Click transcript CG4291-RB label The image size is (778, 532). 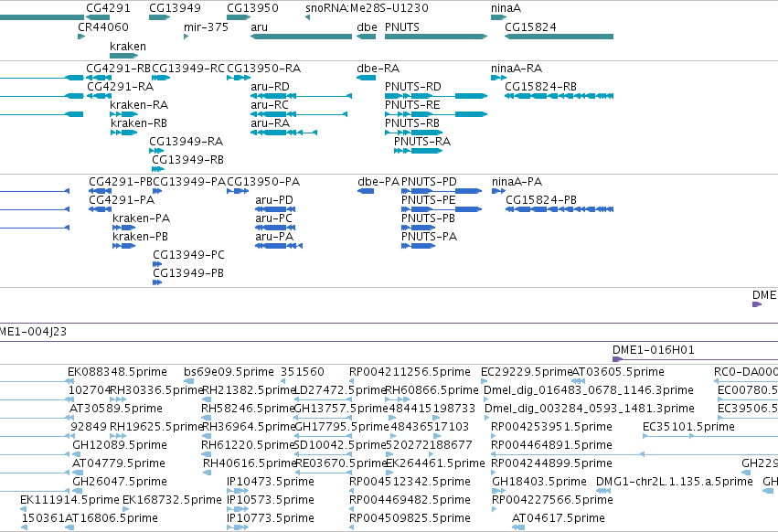tap(118, 68)
